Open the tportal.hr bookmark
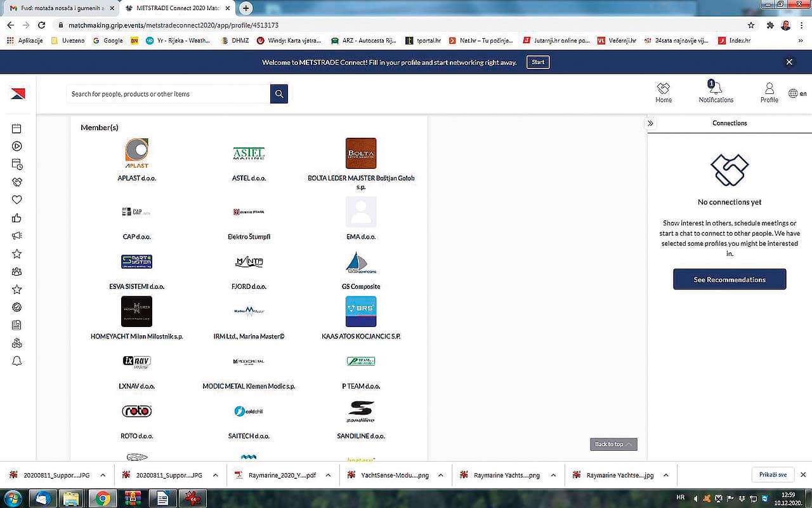This screenshot has height=508, width=812. 423,40
